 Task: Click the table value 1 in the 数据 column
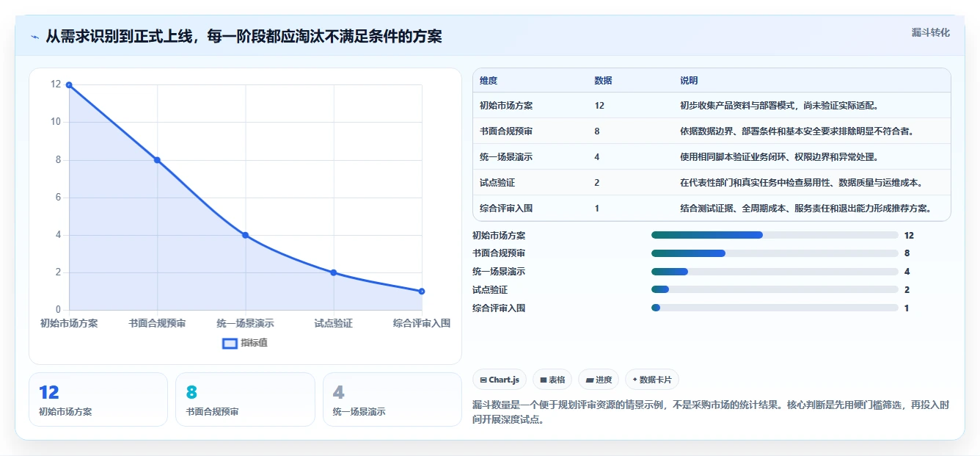597,209
